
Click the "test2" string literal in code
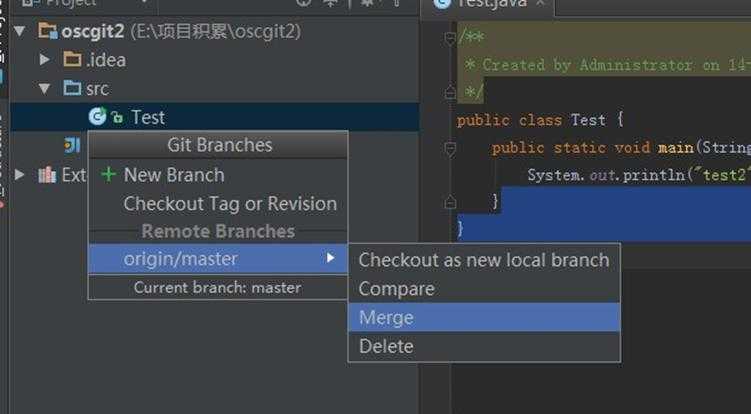[x=724, y=175]
